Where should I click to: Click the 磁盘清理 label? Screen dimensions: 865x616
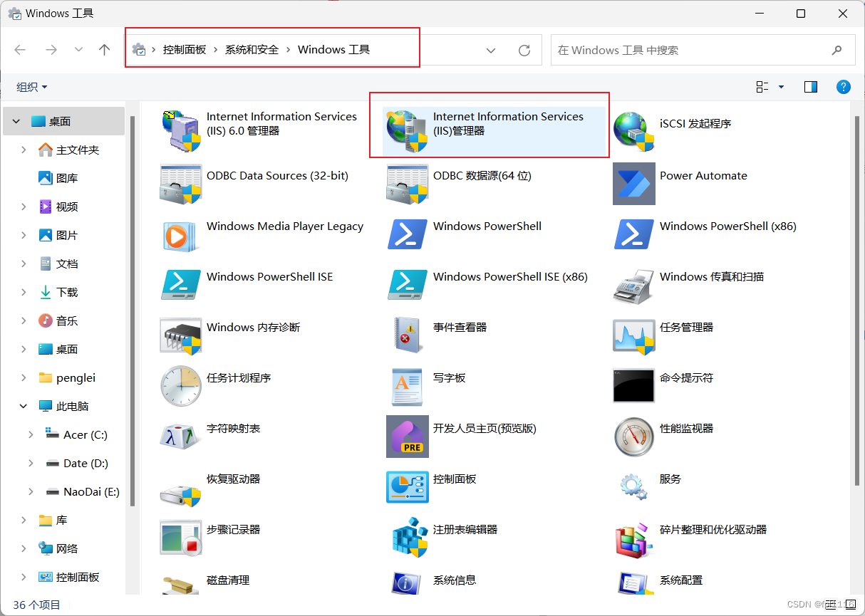(x=228, y=580)
